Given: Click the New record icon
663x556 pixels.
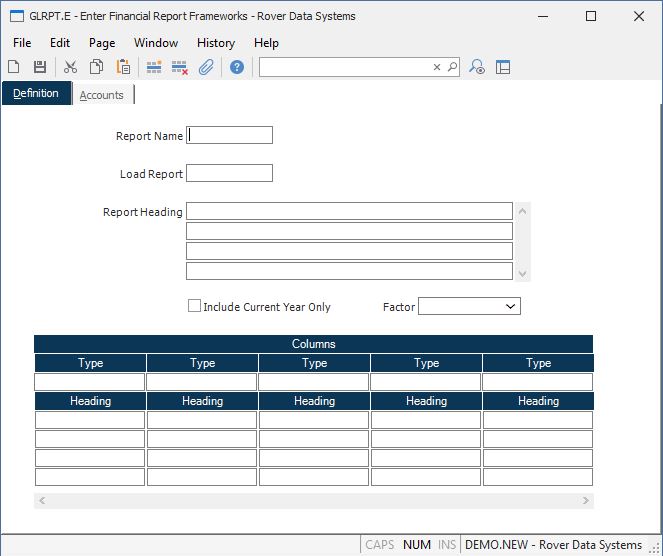Looking at the screenshot, I should tap(14, 67).
